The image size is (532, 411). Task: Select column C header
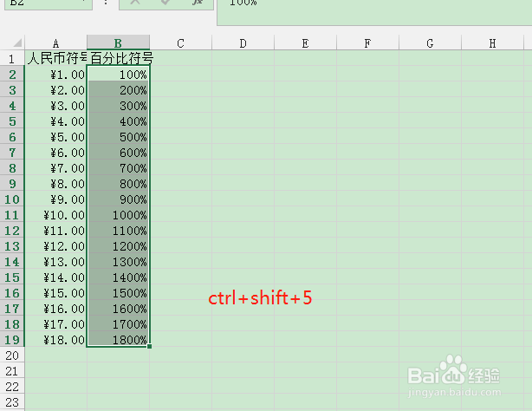pos(180,43)
